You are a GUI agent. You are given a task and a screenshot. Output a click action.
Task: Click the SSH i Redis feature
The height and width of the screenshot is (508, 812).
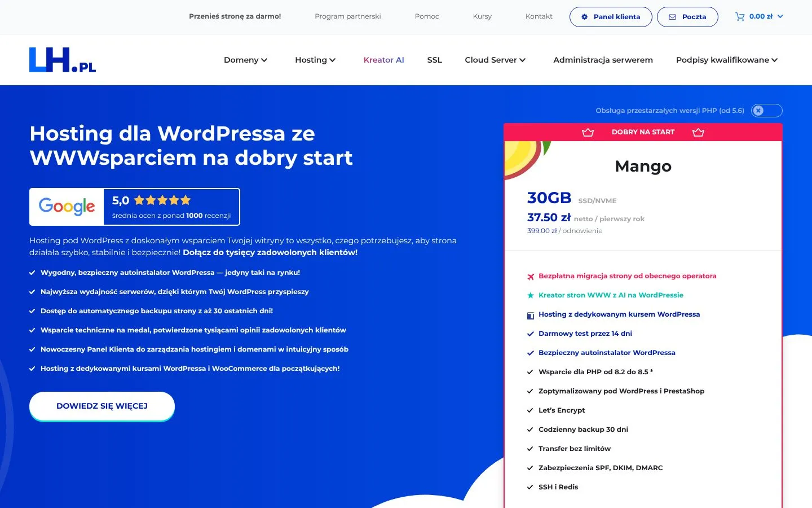click(558, 487)
